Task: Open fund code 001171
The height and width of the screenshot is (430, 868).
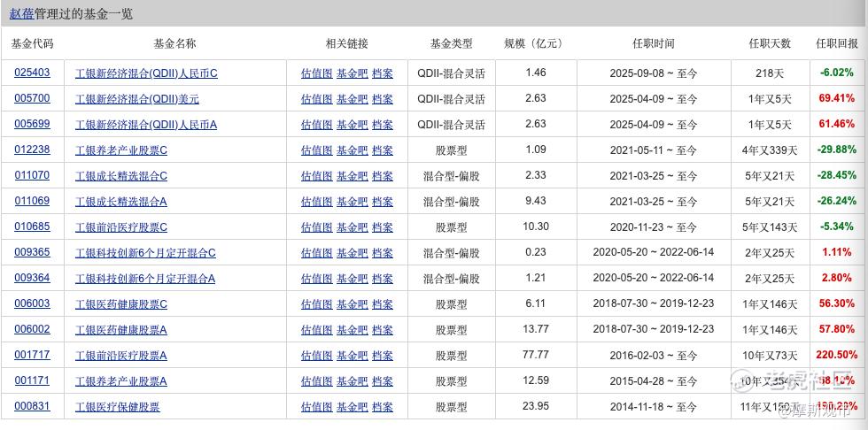Action: click(32, 380)
